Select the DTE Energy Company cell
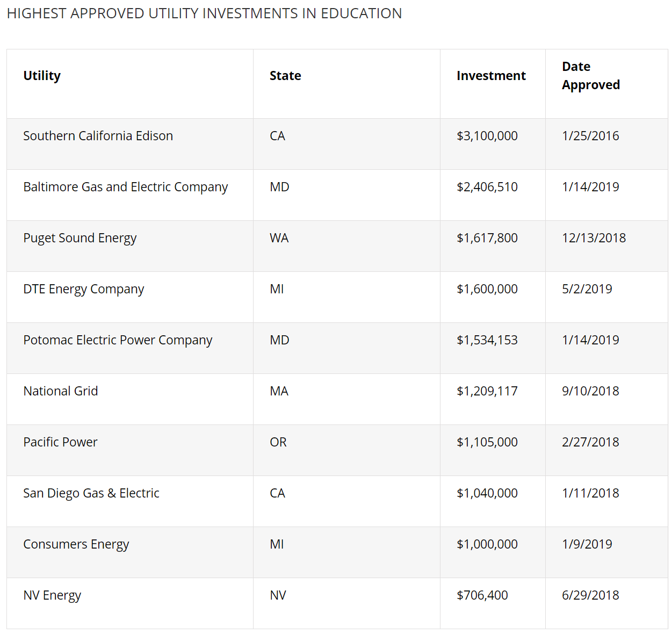The height and width of the screenshot is (634, 672). click(x=83, y=289)
